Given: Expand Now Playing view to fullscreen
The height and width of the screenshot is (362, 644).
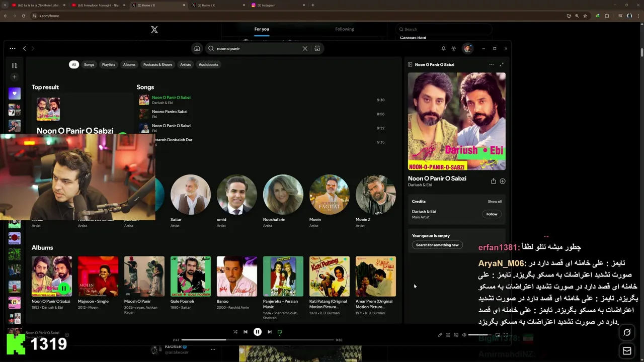Looking at the screenshot, I should (x=502, y=64).
